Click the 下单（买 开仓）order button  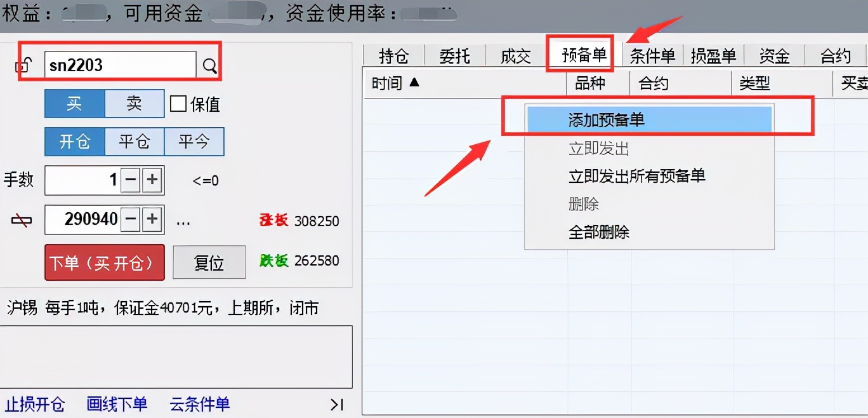coord(104,262)
